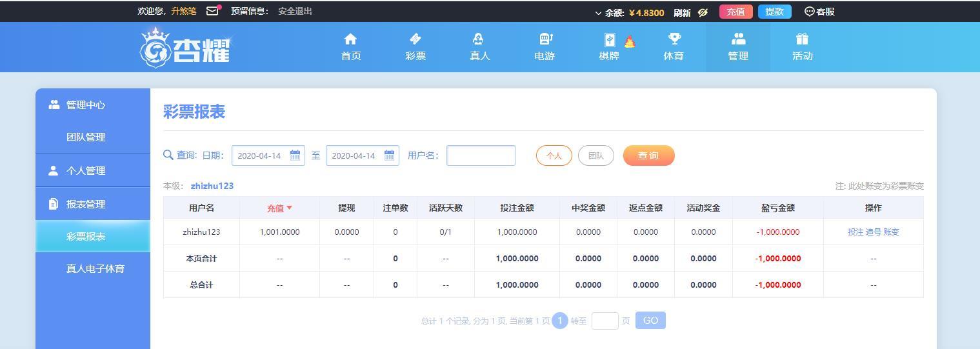The width and height of the screenshot is (980, 349).
Task: Select 彩票报表 in sidebar
Action: pyautogui.click(x=93, y=236)
